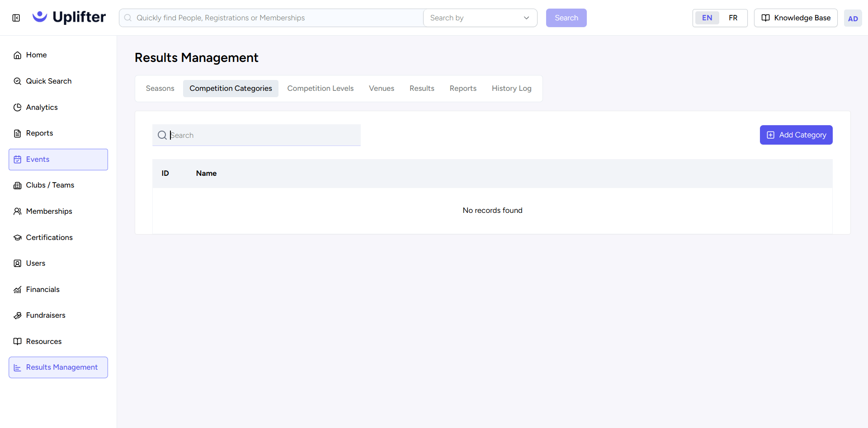Open Fundraisers in the sidebar
The height and width of the screenshot is (428, 868).
58,315
